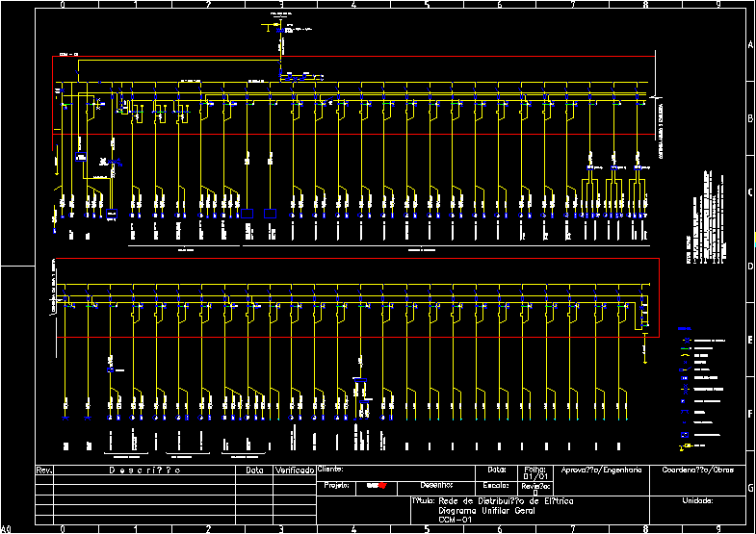The image size is (756, 534).
Task: Select the blue bracket legend symbol
Action: pos(685,412)
